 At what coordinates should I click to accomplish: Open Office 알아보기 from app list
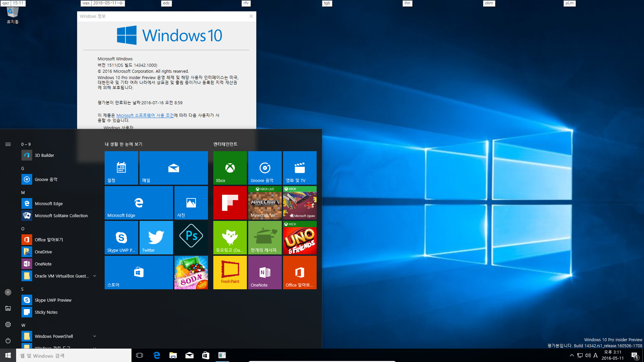pyautogui.click(x=59, y=240)
